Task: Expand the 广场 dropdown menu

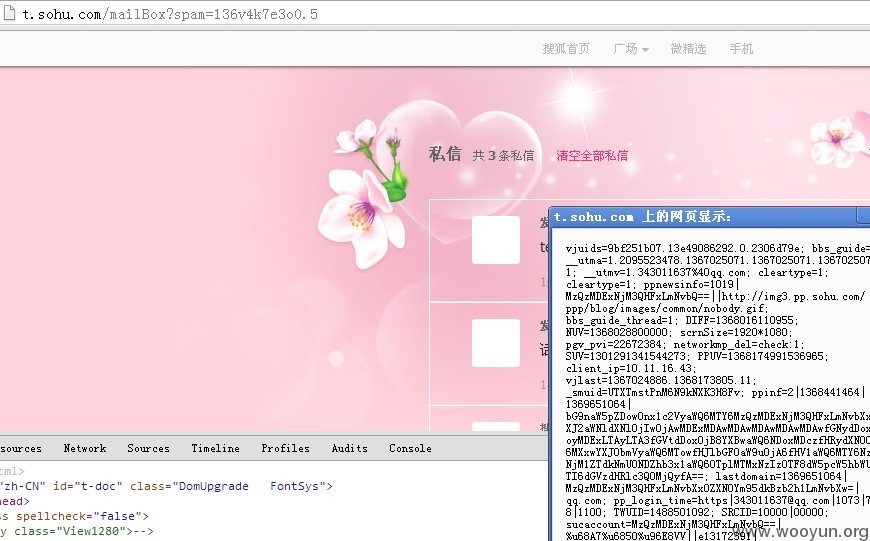Action: [631, 49]
